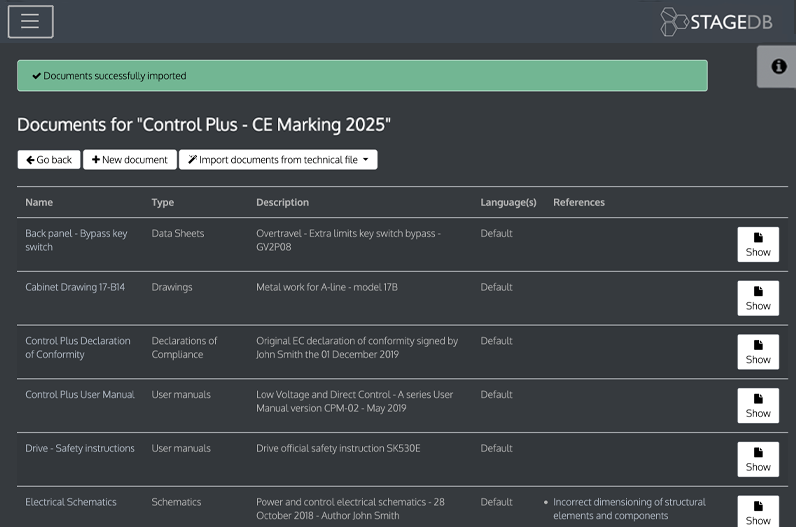This screenshot has width=796, height=527.
Task: Open the hamburger navigation menu
Action: [30, 21]
